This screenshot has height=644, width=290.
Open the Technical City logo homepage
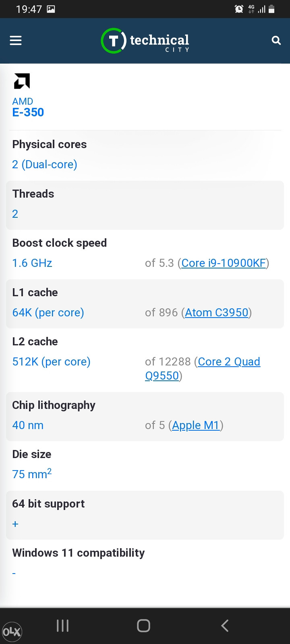(145, 41)
